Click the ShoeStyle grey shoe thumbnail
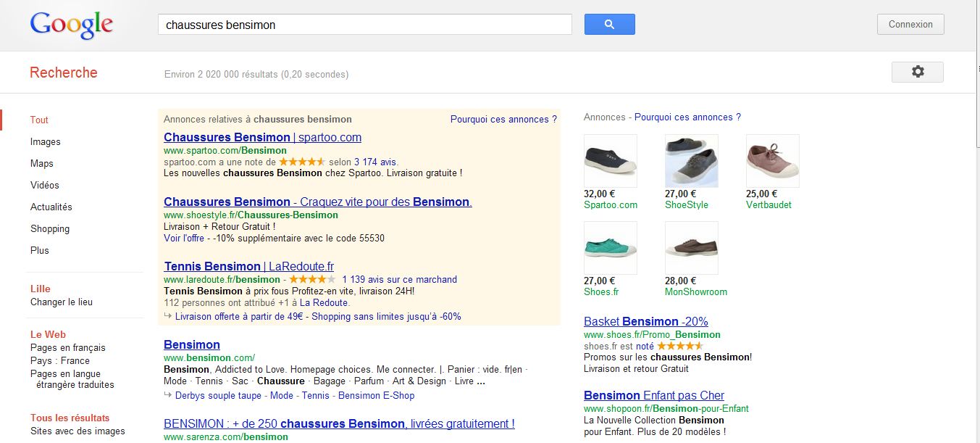This screenshot has width=980, height=443. tap(692, 161)
